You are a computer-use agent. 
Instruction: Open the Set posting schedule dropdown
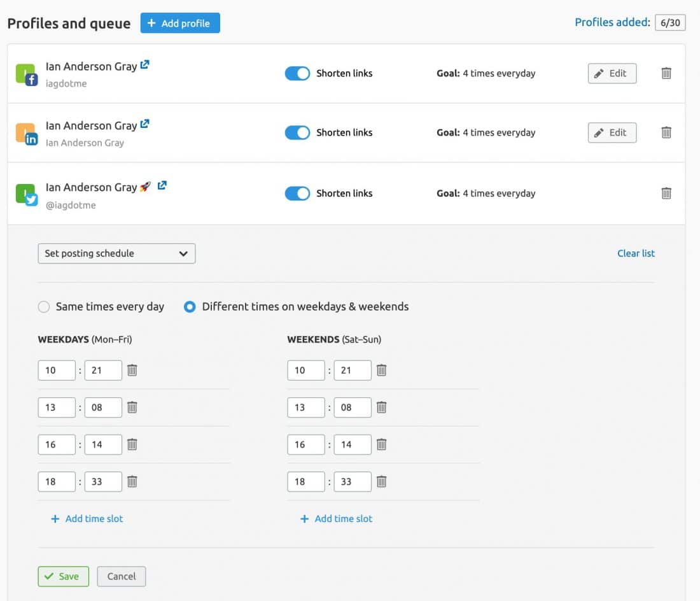click(x=116, y=253)
